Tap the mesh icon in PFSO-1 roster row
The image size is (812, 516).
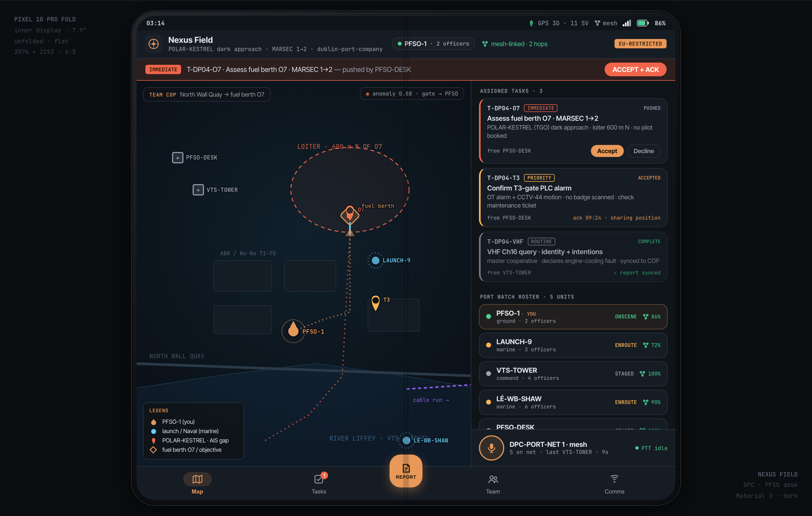coord(645,316)
